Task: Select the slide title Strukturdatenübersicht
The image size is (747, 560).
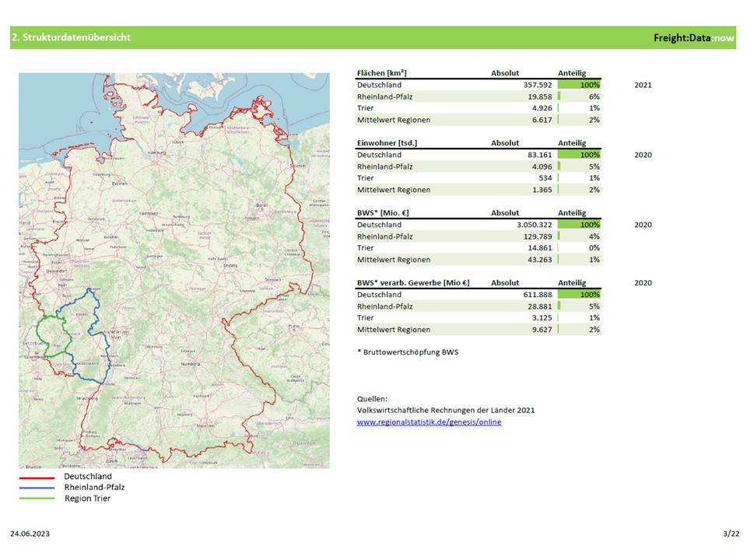Action: pyautogui.click(x=71, y=37)
